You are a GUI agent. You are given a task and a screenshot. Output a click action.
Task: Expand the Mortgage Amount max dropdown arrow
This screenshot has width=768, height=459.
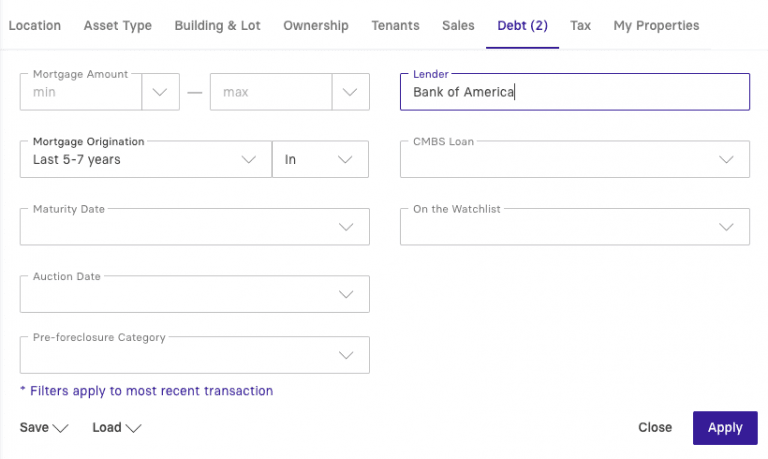[350, 92]
